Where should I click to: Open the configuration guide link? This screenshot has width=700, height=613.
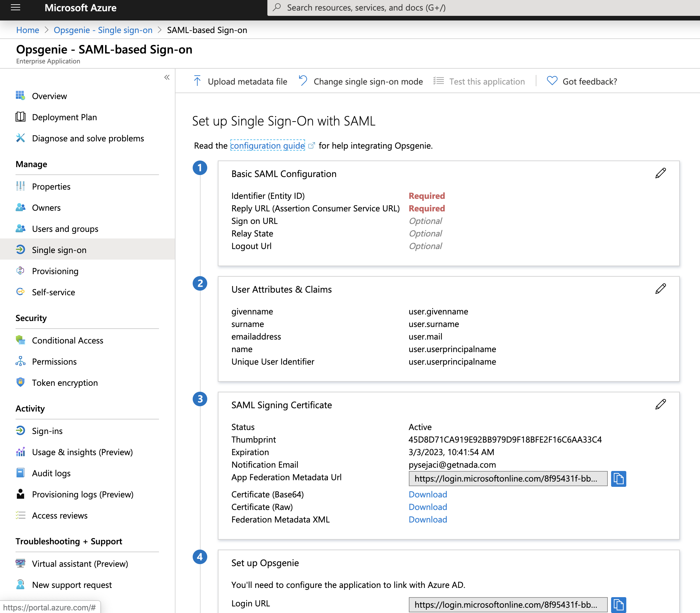pos(267,146)
